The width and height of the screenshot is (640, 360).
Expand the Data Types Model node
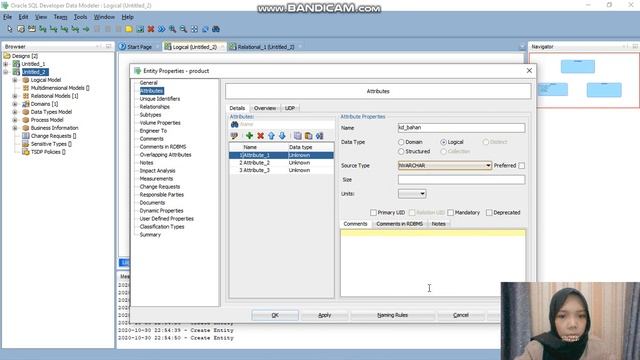[15, 112]
